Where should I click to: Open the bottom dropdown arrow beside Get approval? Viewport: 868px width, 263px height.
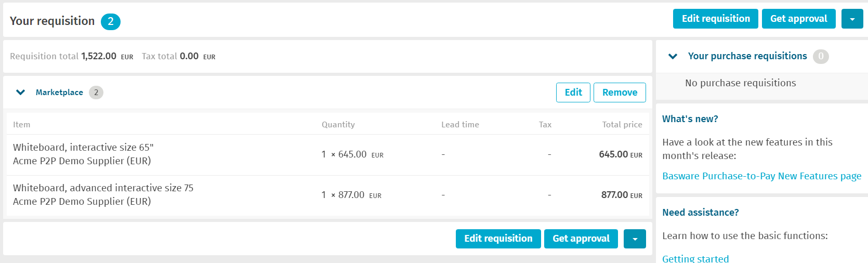pyautogui.click(x=635, y=239)
